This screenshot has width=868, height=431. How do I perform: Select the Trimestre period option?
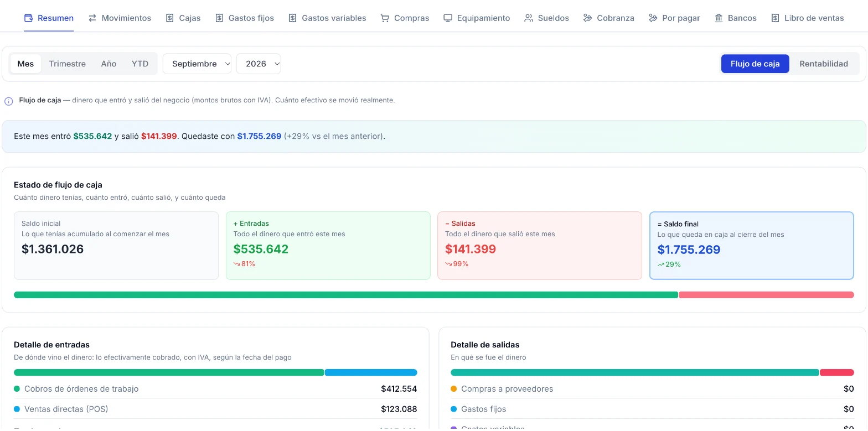(68, 64)
